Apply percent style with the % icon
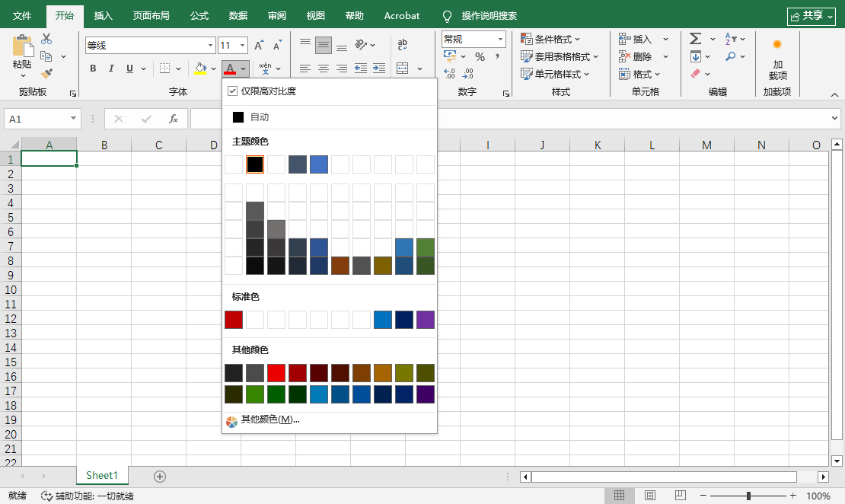 click(x=480, y=57)
